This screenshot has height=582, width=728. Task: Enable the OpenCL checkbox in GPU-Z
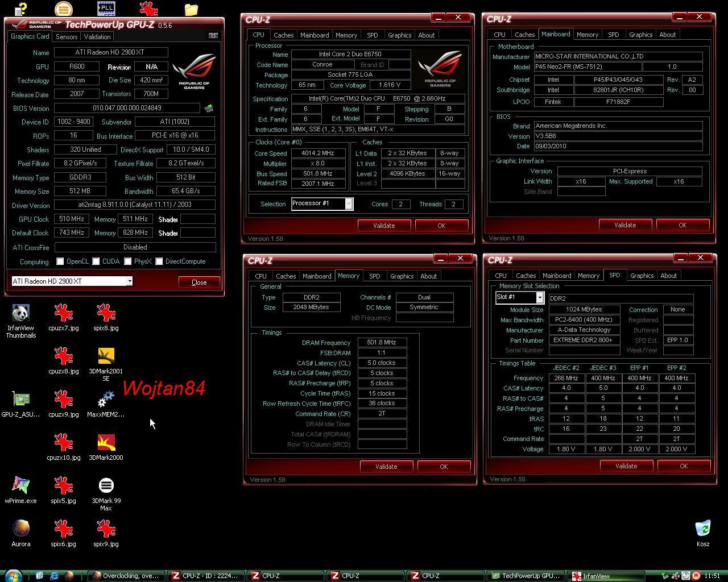point(60,261)
